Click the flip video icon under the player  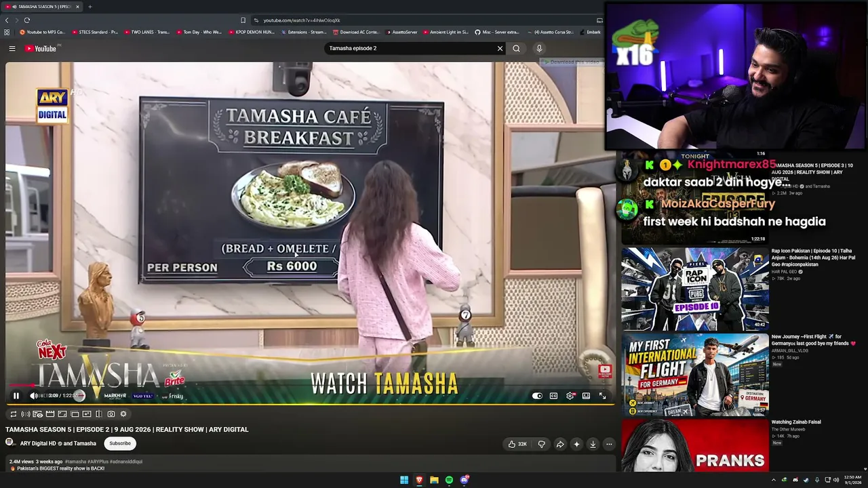(x=99, y=414)
